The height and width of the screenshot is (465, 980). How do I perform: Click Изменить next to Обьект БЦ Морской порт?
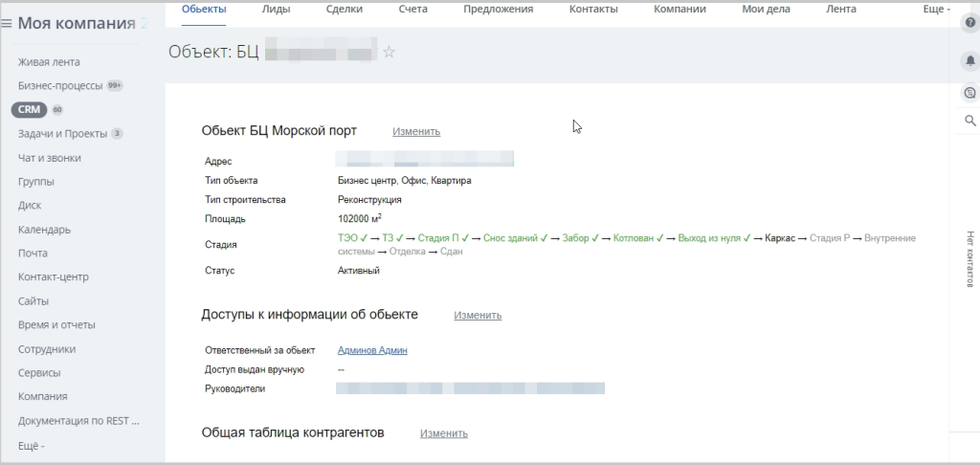coord(416,131)
